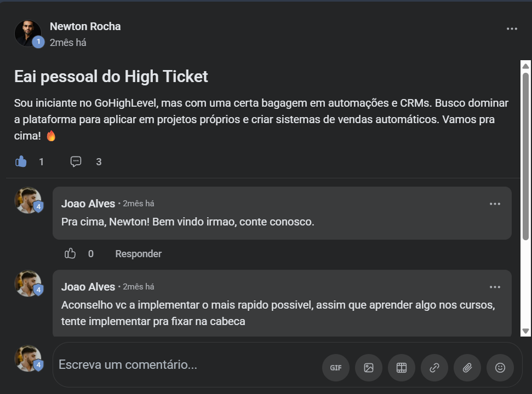Like the 'Pra cima, Newton!' comment
Image resolution: width=532 pixels, height=394 pixels.
(x=70, y=253)
